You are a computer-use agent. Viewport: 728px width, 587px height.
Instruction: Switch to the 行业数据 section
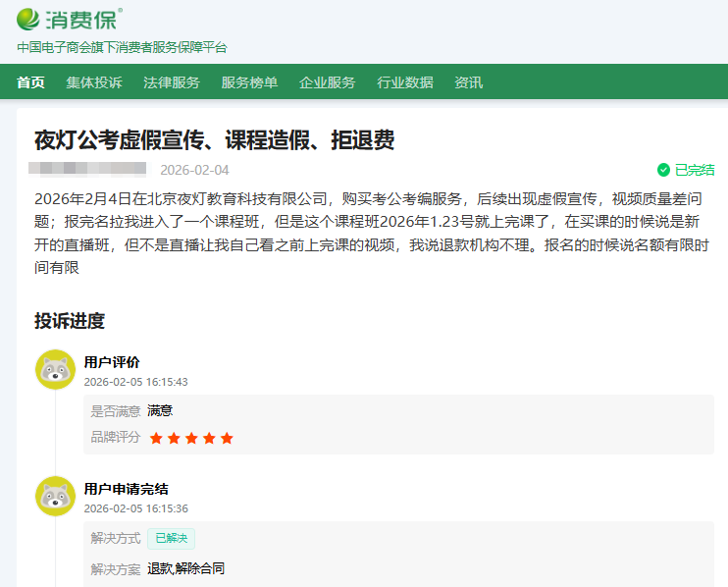(404, 82)
